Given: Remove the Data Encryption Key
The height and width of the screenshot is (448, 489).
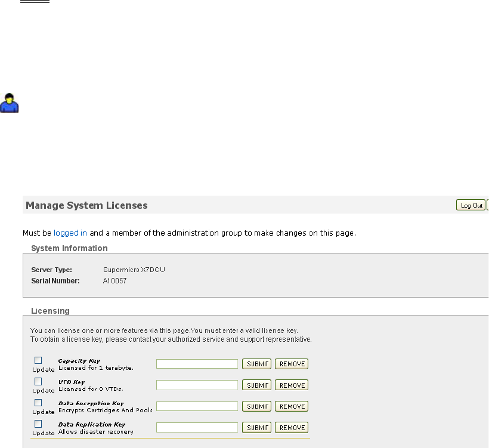Looking at the screenshot, I should click(x=292, y=406).
